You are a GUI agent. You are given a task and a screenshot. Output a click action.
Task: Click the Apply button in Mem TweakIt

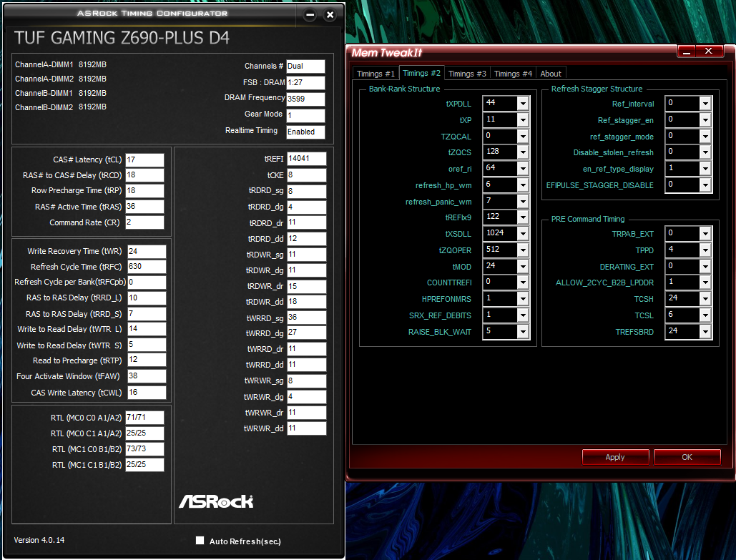click(615, 457)
